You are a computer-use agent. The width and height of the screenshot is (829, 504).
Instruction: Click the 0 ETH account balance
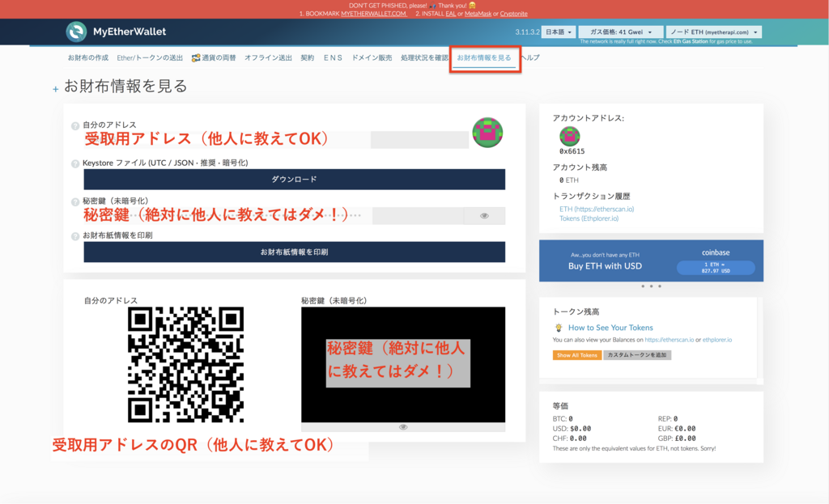point(568,180)
